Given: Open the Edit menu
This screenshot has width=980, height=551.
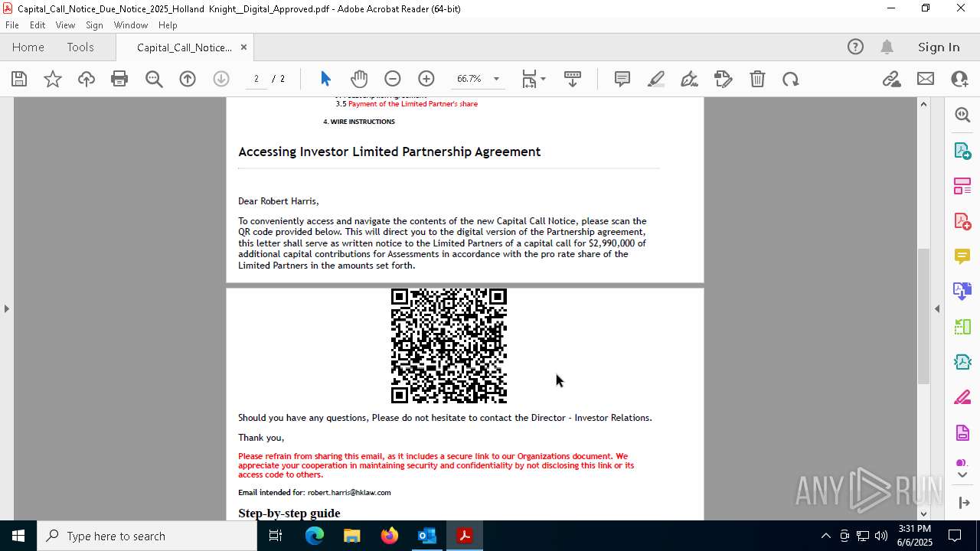Looking at the screenshot, I should (38, 25).
